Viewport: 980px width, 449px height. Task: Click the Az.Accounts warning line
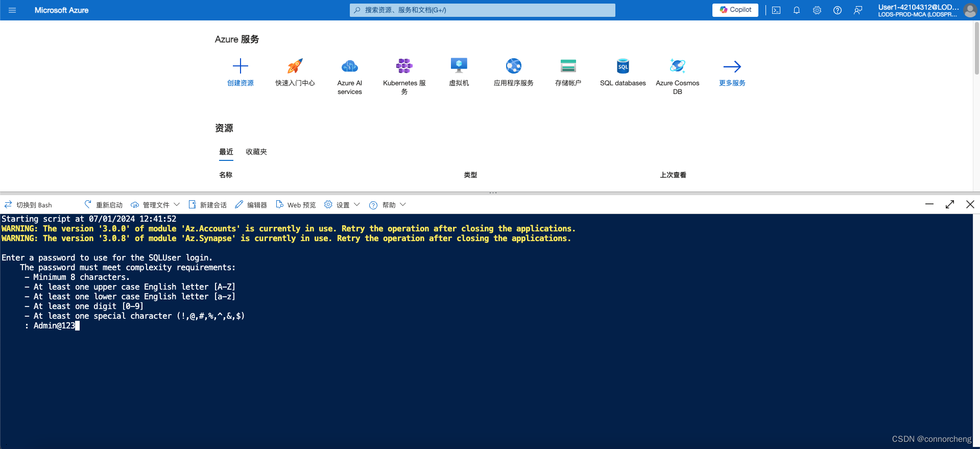point(289,229)
